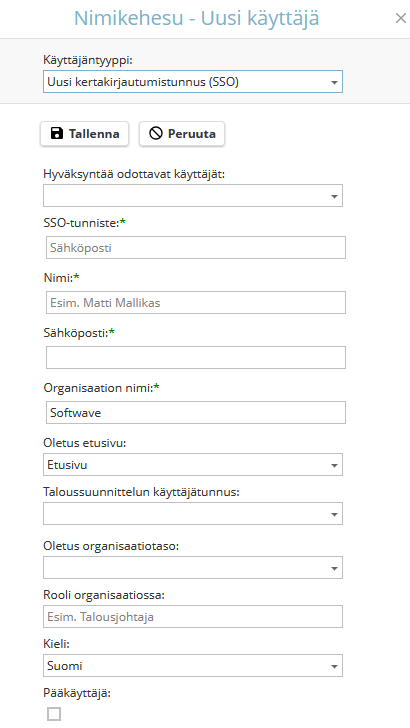Expand the Taloussuunnittelun käyttäjätunnus list
The image size is (410, 728).
coord(193,514)
